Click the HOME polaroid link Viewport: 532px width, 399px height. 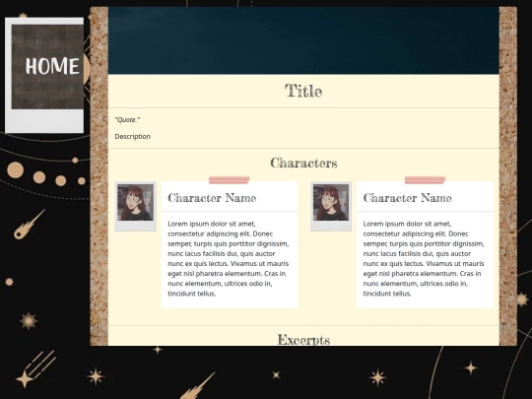(44, 75)
